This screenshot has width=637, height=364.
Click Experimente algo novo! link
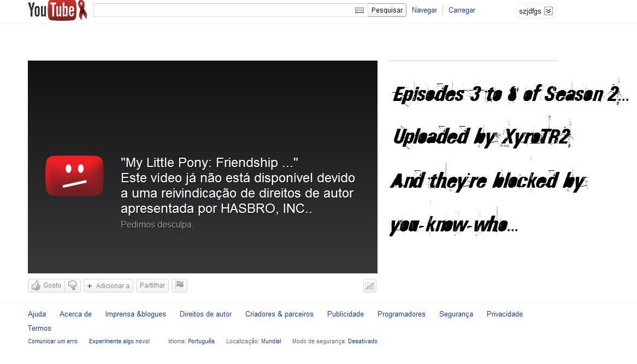coord(120,341)
